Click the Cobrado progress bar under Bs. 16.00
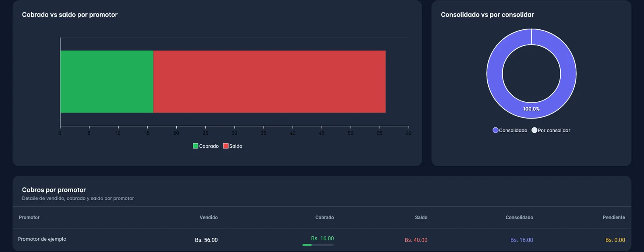 pyautogui.click(x=318, y=245)
